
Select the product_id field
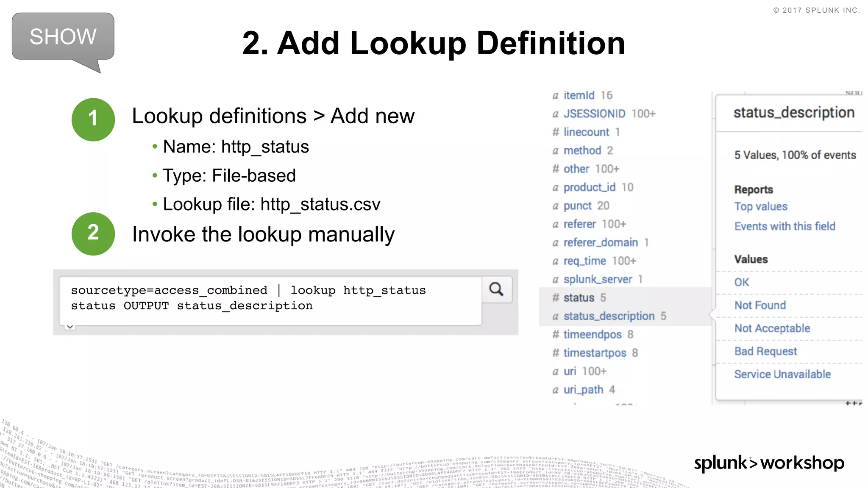pos(590,188)
